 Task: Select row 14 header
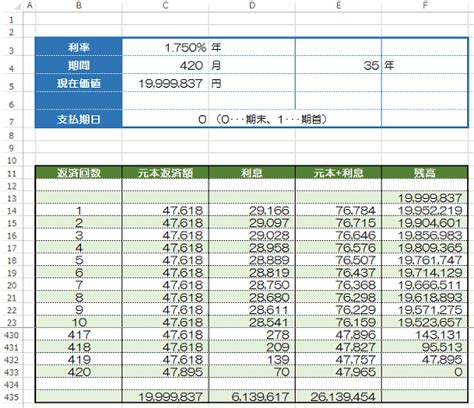[x=12, y=211]
